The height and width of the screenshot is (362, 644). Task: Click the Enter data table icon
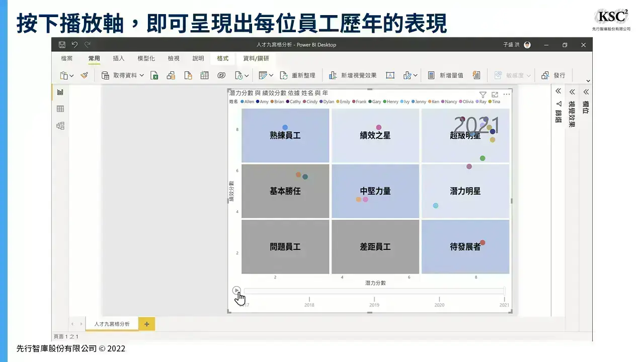pos(204,75)
